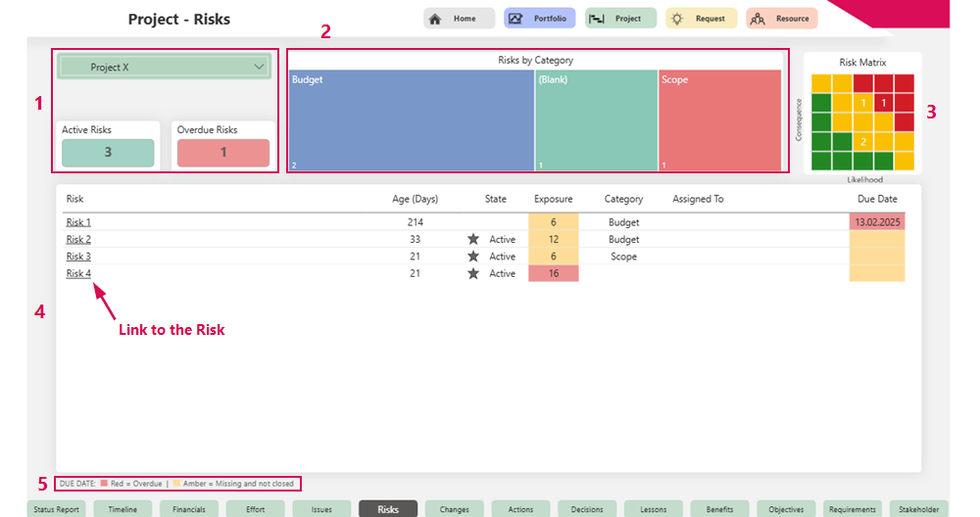Click the Request lightbulb icon
The image size is (980, 517).
tap(678, 19)
